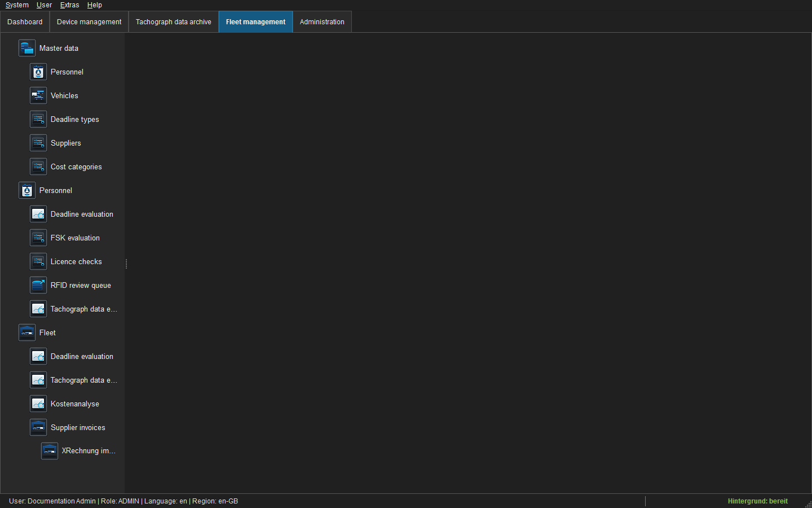Open the XRechnung im… label

tap(89, 451)
